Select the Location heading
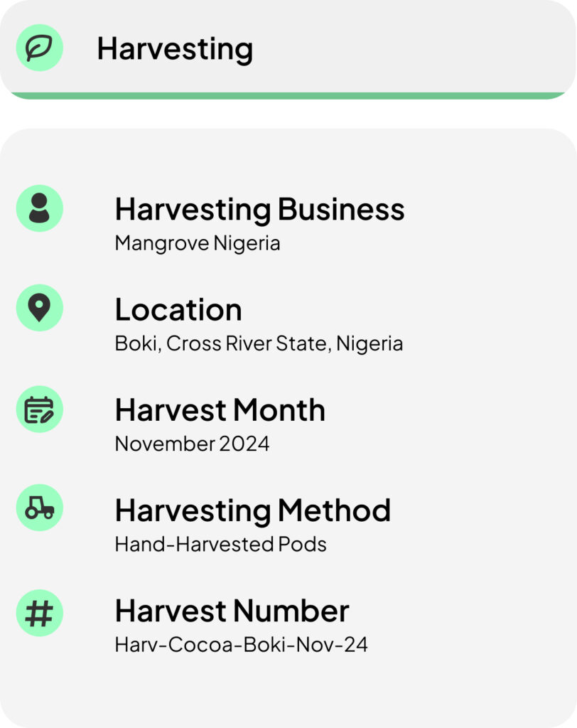This screenshot has height=728, width=577. 178,310
